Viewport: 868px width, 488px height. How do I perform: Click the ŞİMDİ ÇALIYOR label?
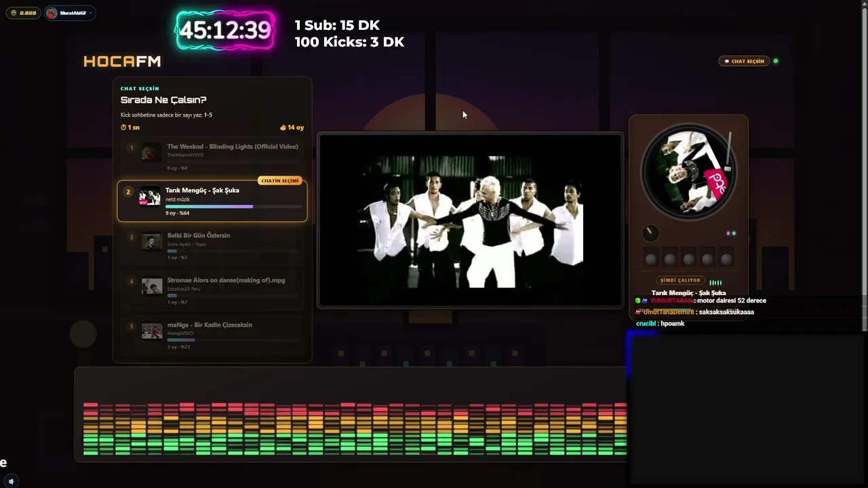coord(680,281)
